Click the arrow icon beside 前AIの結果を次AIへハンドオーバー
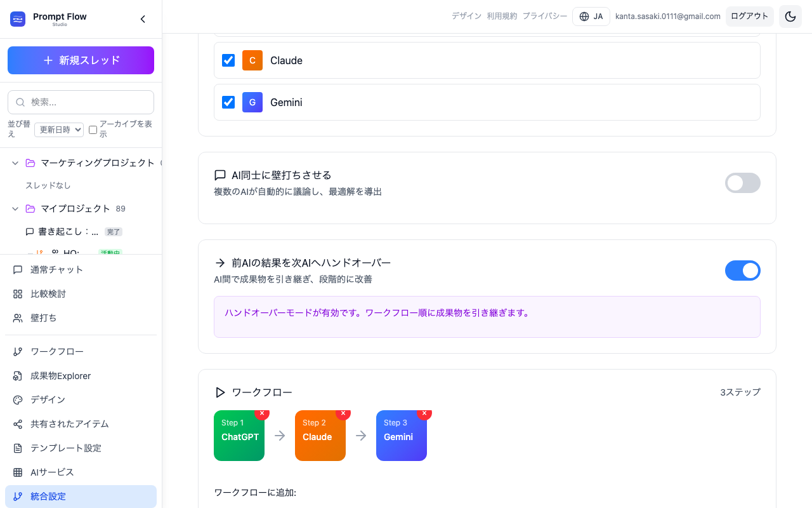 pos(220,263)
